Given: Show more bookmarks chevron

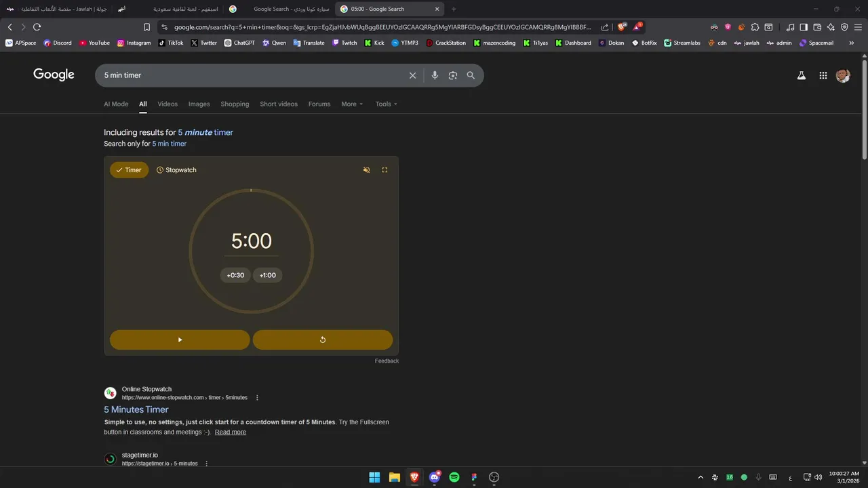Looking at the screenshot, I should point(851,43).
